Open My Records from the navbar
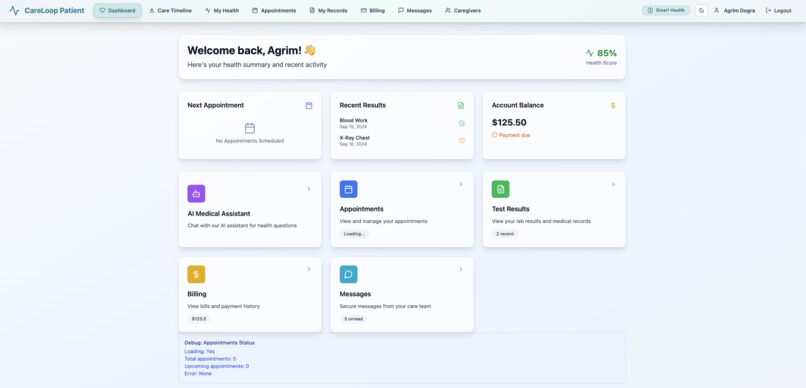Viewport: 806px width, 388px height. (328, 10)
